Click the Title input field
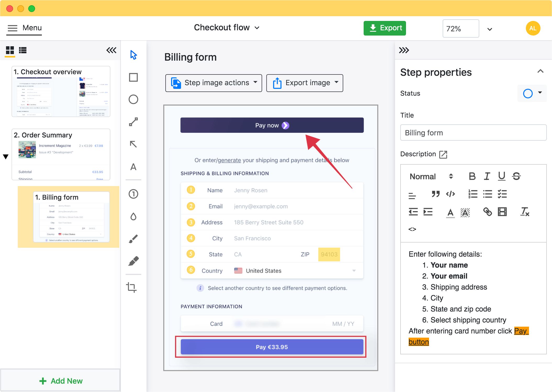The height and width of the screenshot is (392, 552). pyautogui.click(x=473, y=133)
